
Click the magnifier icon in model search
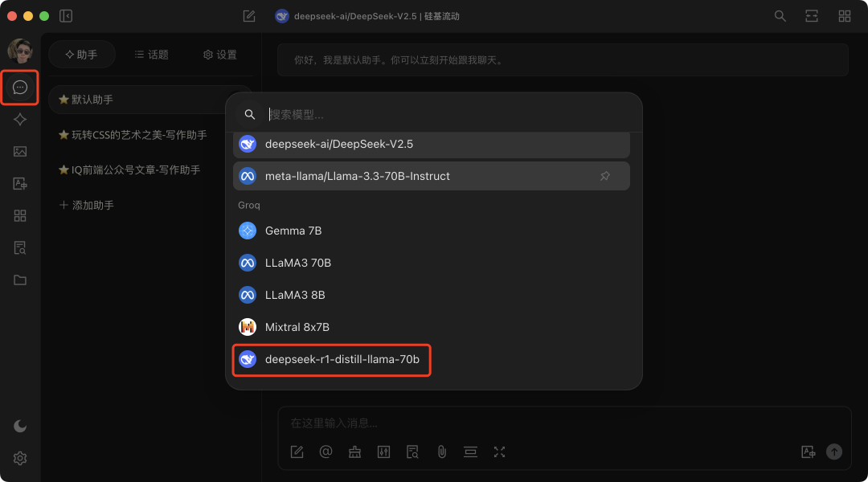pos(250,115)
